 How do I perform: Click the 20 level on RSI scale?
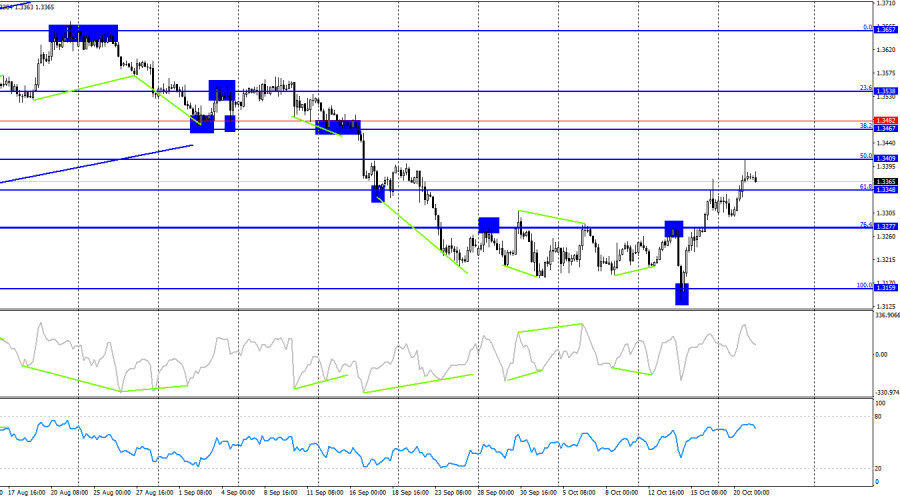pyautogui.click(x=878, y=469)
